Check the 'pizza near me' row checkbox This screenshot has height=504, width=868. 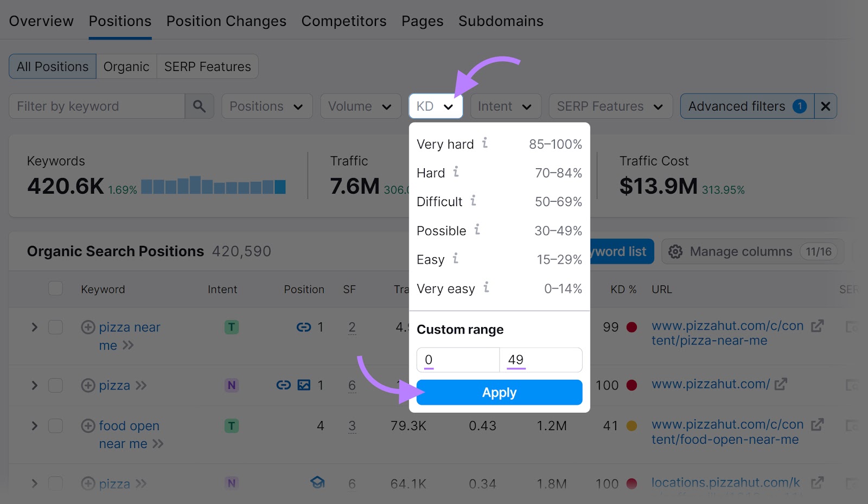coord(55,327)
